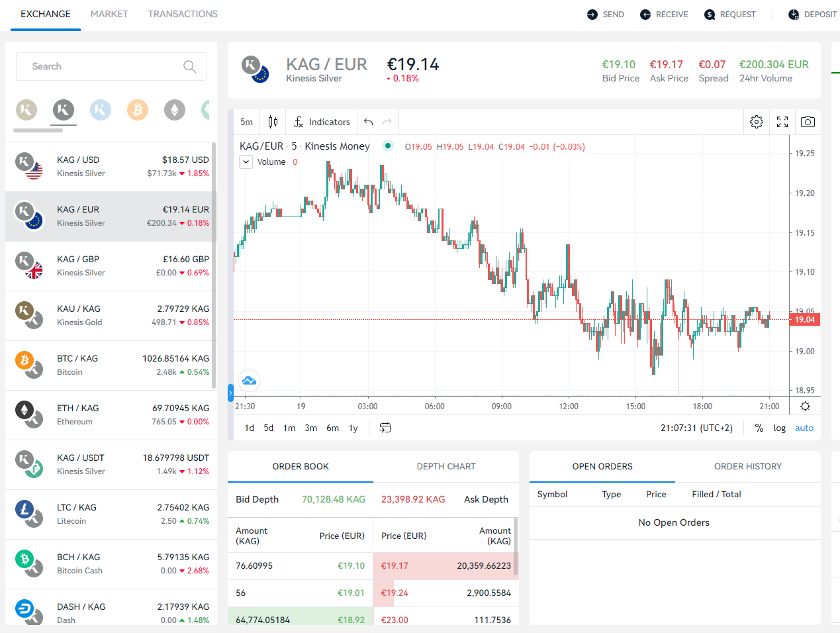Click the €19.17 ask price row

[x=446, y=566]
